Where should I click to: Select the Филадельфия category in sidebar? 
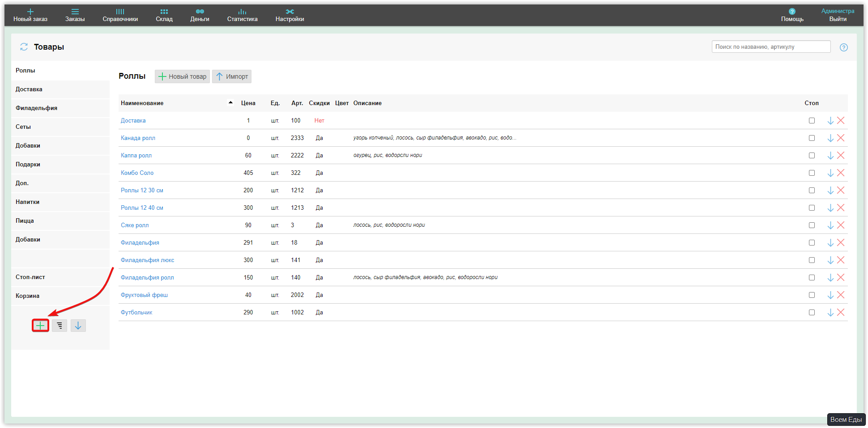point(60,108)
